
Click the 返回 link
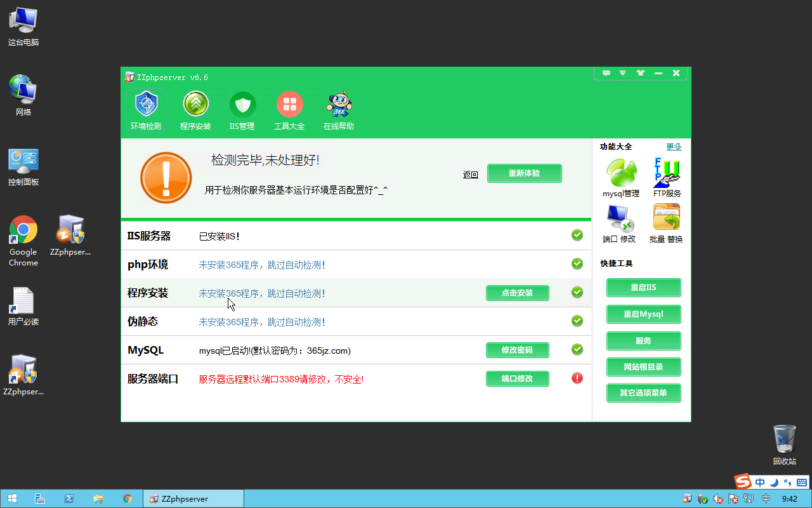471,175
